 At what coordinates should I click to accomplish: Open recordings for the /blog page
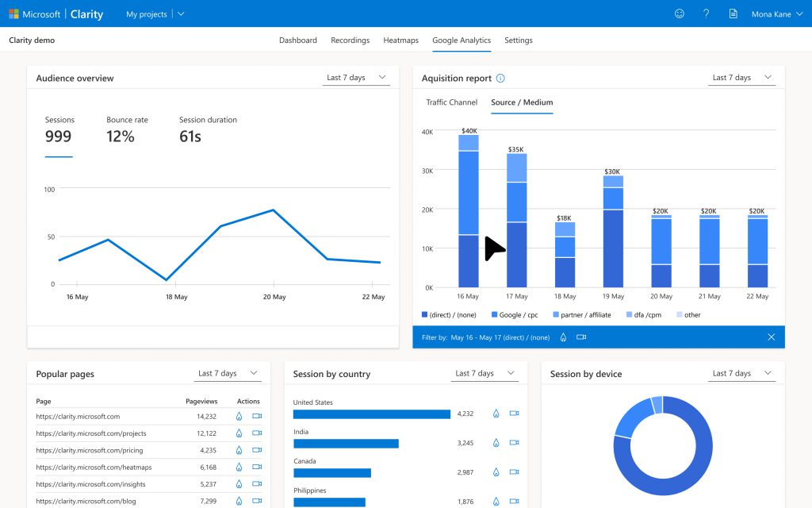point(257,501)
